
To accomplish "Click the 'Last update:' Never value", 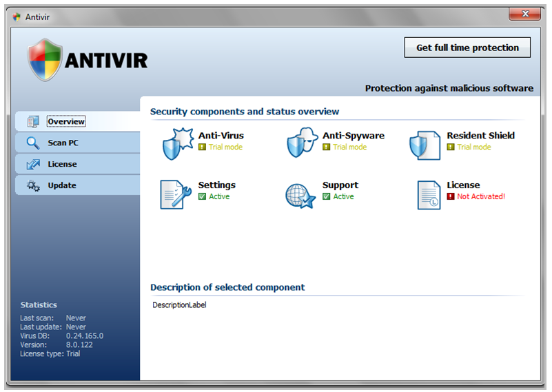I will click(x=76, y=327).
